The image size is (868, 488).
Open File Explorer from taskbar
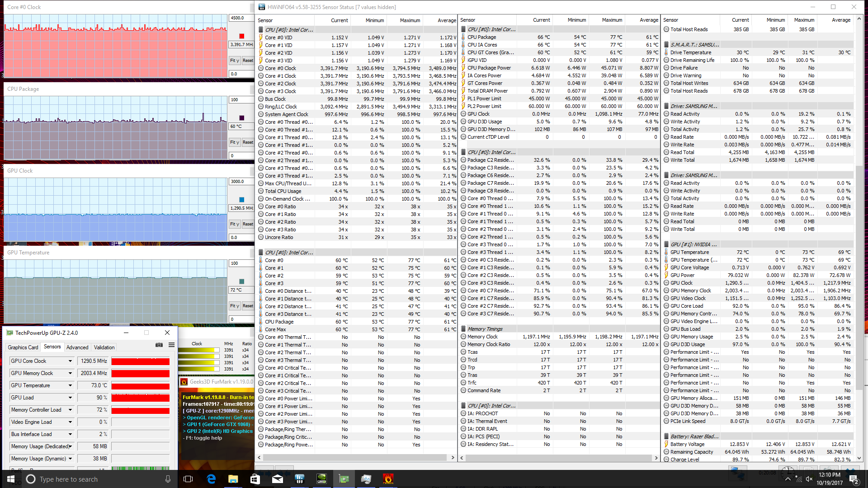click(x=233, y=479)
